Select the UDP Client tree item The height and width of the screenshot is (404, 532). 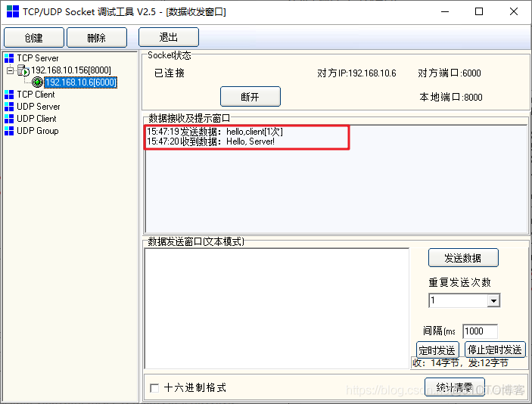click(x=36, y=119)
